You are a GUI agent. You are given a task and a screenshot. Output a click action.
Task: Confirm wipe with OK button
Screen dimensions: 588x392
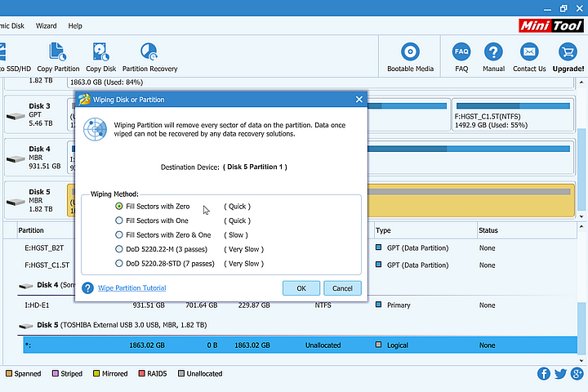tap(301, 288)
